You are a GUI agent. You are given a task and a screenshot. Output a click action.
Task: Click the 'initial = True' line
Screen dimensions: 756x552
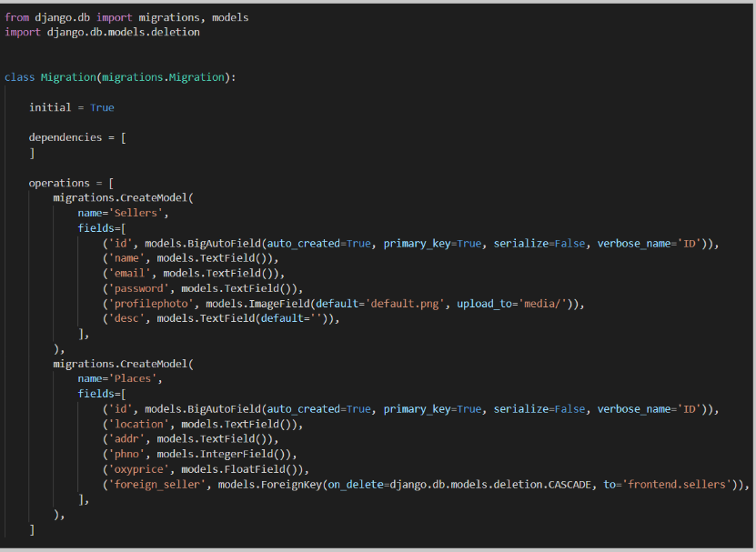click(x=71, y=107)
